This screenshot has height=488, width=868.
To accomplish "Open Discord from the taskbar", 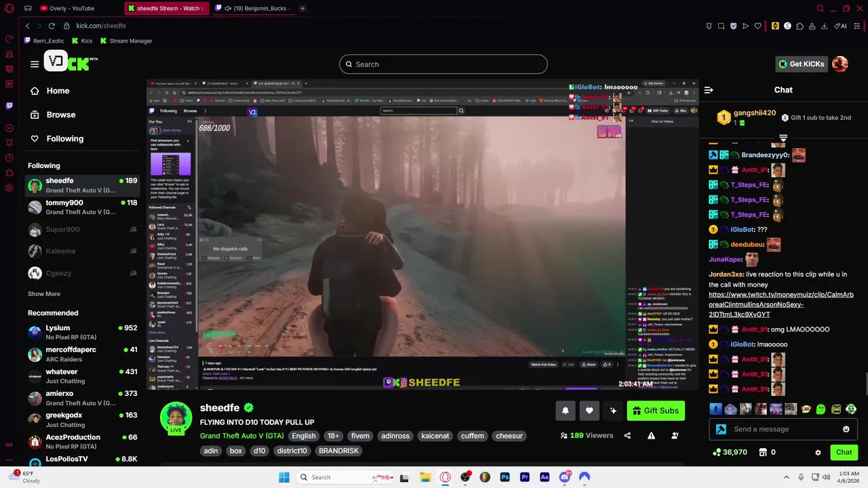I will (x=564, y=477).
